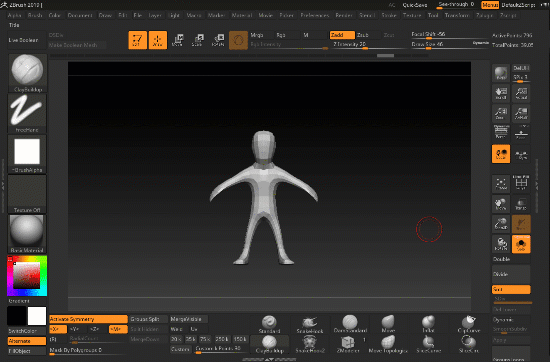Select the Move brush
Screen dimensions: 550x362
coord(388,324)
